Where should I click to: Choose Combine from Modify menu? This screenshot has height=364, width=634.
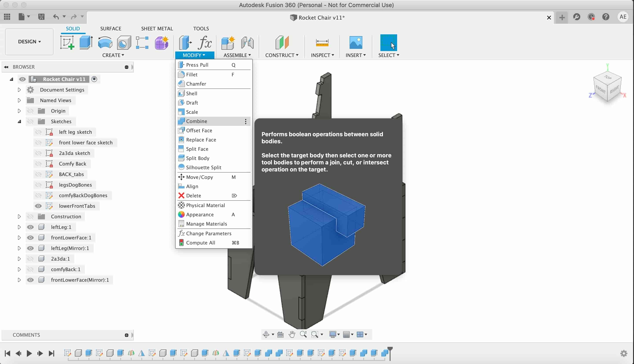[214, 121]
